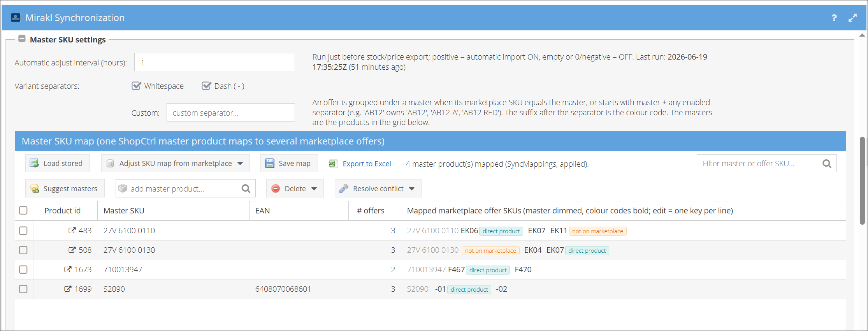
Task: Select the checkbox for product 1699
Action: click(x=23, y=289)
